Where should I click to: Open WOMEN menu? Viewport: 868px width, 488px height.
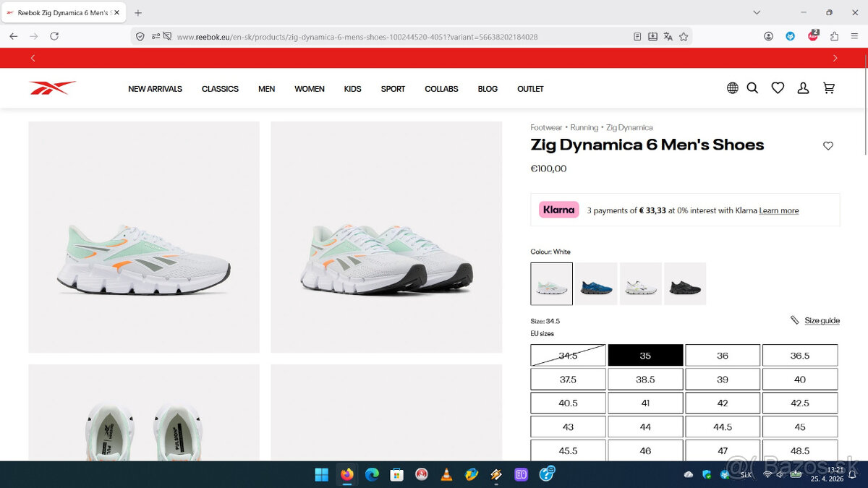pyautogui.click(x=310, y=89)
